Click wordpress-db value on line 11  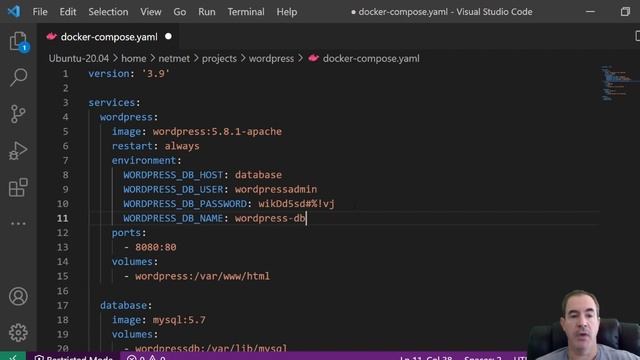pyautogui.click(x=270, y=218)
